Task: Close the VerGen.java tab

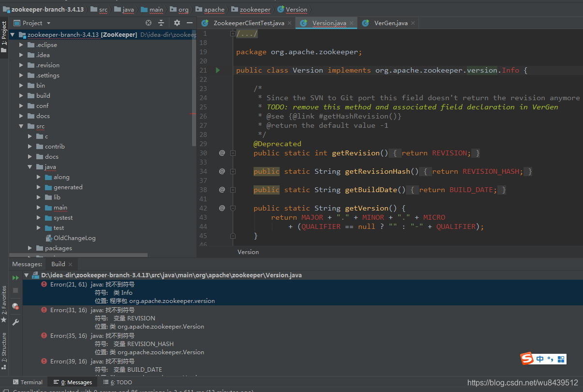Action: pos(413,23)
